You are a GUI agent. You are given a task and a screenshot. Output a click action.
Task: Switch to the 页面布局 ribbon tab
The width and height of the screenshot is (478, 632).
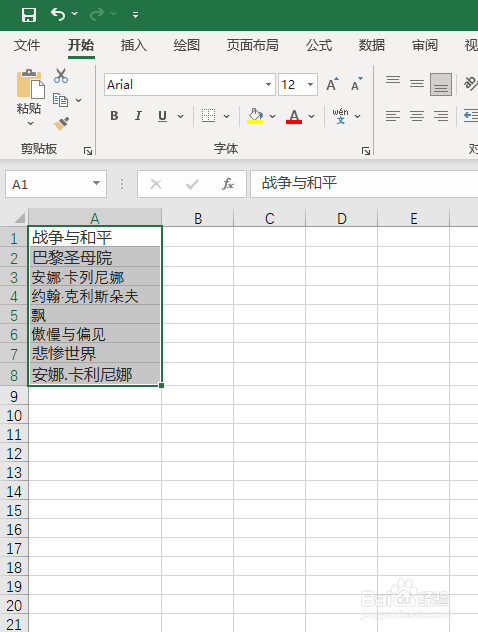(252, 45)
